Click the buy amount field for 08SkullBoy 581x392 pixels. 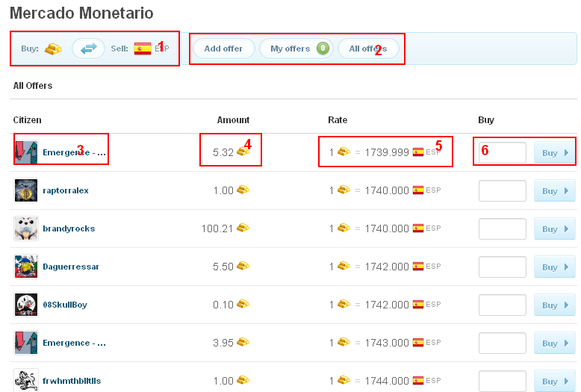503,305
